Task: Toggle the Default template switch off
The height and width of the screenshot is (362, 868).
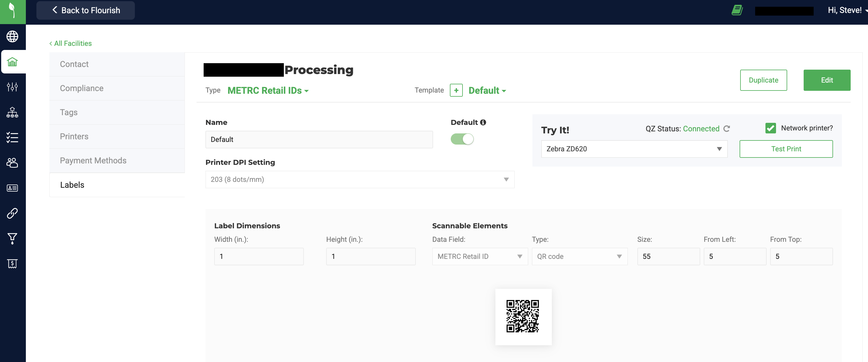Action: coord(462,139)
